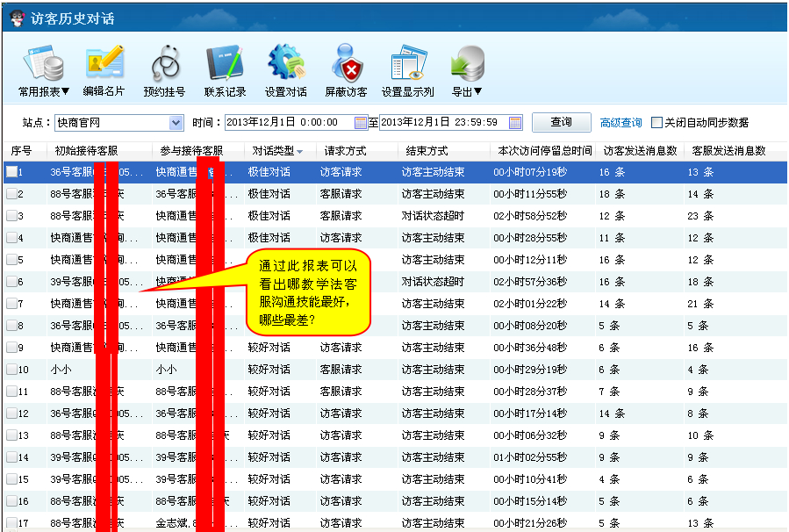Click the 编辑名片 edit card icon
789x532 pixels.
coord(104,65)
